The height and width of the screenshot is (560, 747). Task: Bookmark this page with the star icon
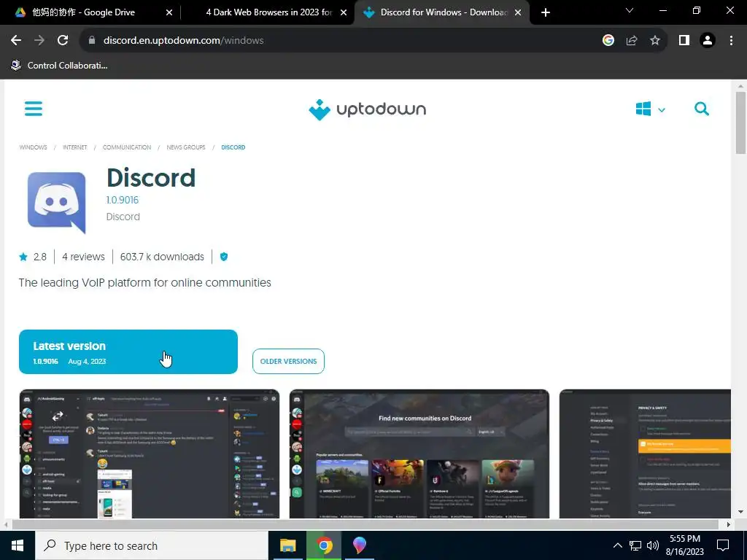coord(655,41)
